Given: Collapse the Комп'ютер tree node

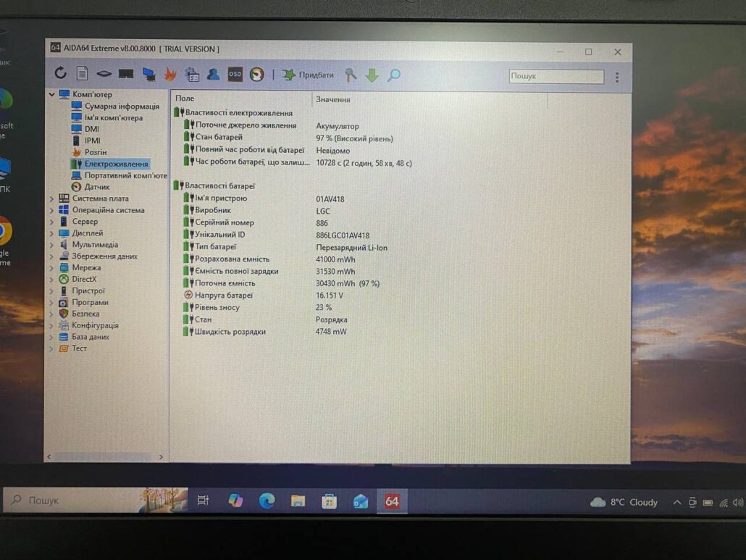Looking at the screenshot, I should click(x=52, y=94).
